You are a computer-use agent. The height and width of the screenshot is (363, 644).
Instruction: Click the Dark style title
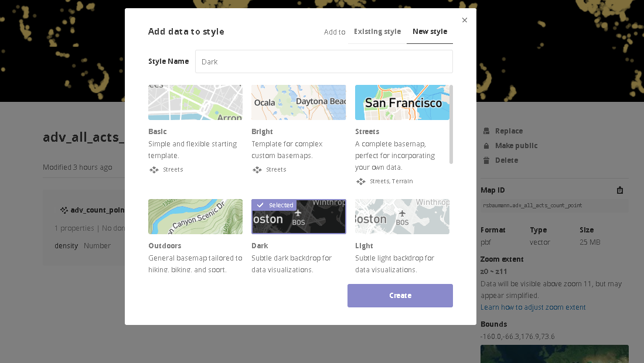click(x=260, y=246)
